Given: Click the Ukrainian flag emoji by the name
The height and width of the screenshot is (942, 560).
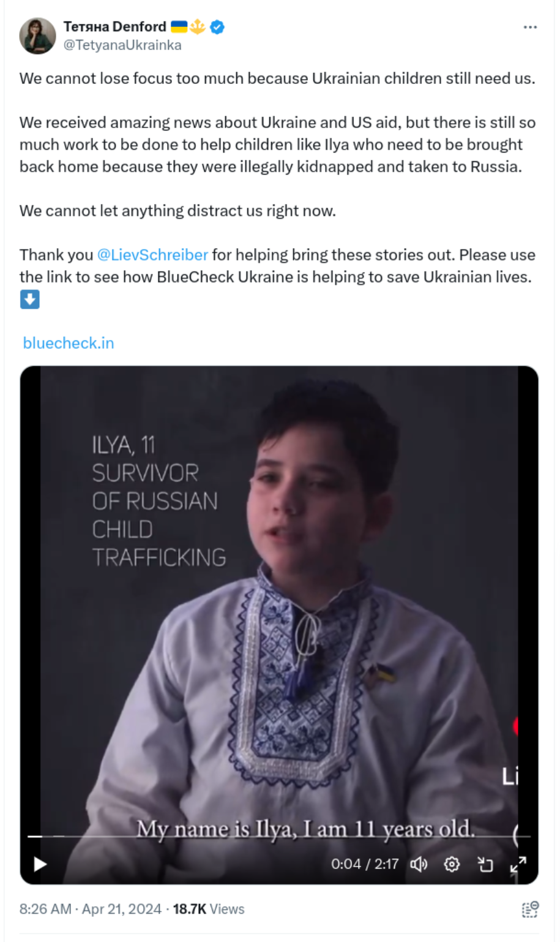Looking at the screenshot, I should point(179,27).
